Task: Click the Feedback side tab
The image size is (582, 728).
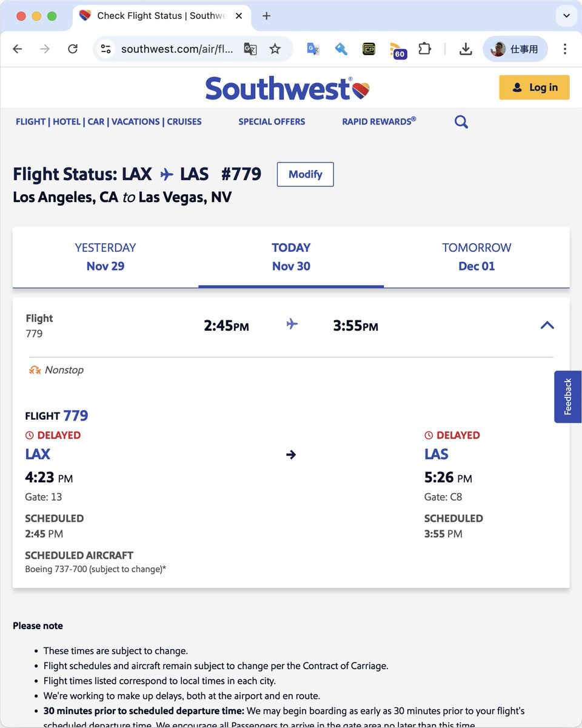Action: 568,397
